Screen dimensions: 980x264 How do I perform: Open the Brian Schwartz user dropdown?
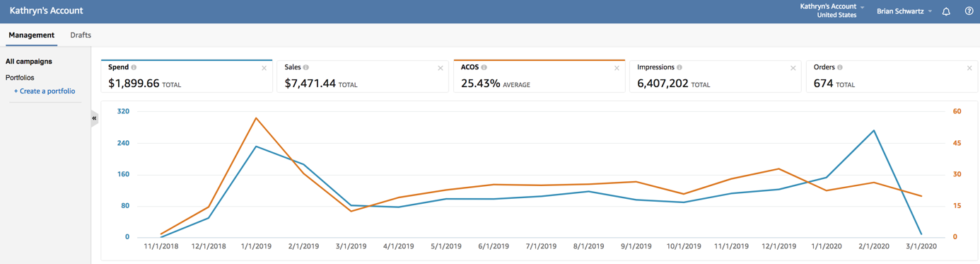(x=904, y=11)
